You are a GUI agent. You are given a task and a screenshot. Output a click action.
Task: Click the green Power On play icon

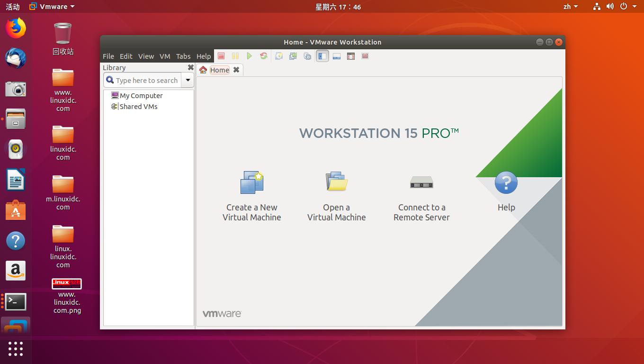(250, 56)
